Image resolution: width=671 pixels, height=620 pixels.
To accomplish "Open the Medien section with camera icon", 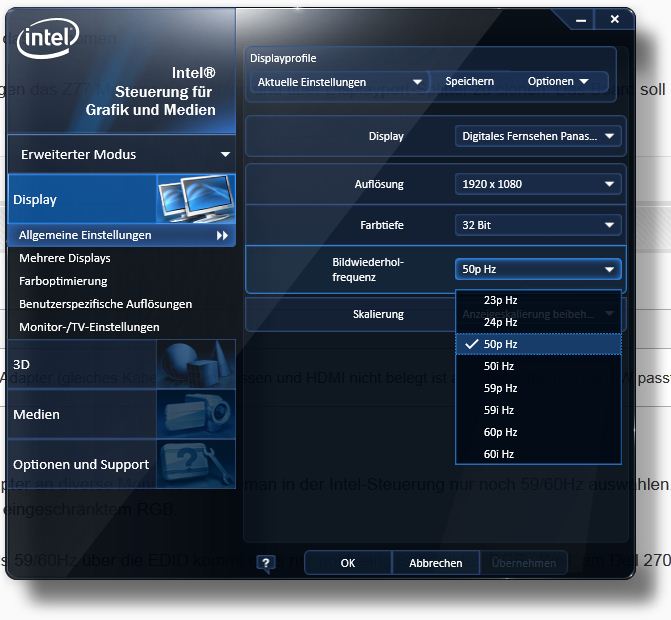I will pos(122,414).
